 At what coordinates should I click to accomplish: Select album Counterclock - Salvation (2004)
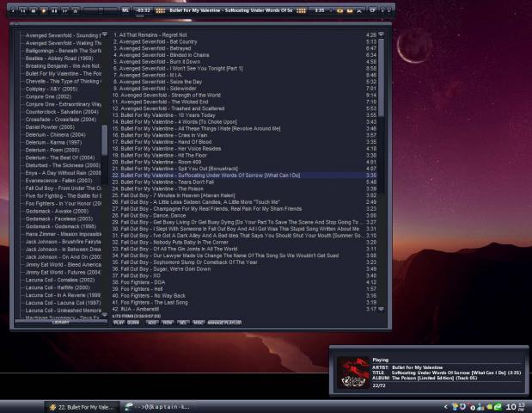(62, 112)
